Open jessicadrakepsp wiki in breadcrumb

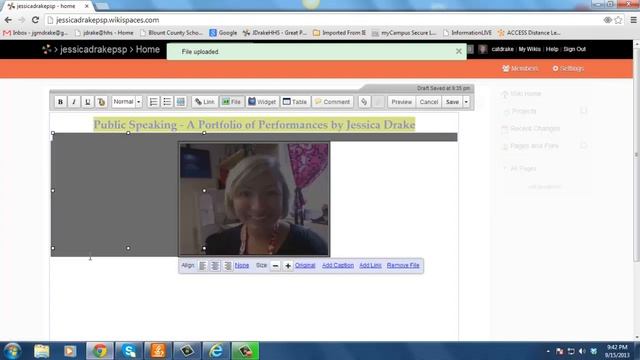(x=93, y=49)
